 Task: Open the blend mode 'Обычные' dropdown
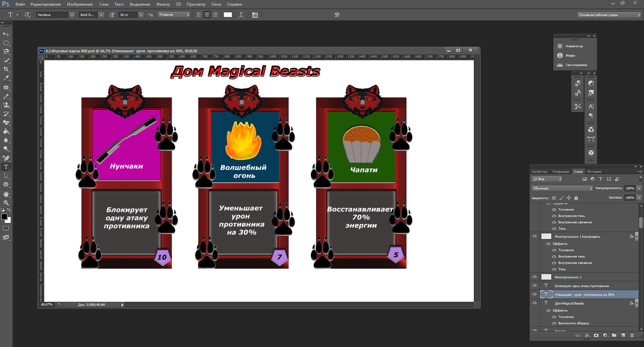562,188
